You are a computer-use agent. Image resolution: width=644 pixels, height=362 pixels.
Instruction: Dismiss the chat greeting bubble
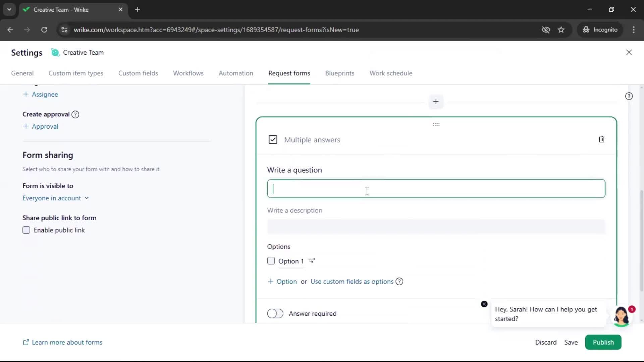click(x=484, y=304)
